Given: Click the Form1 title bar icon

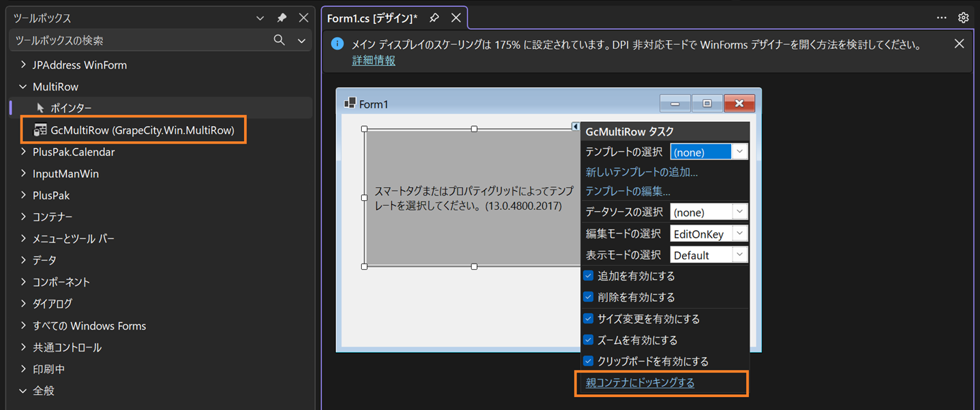Looking at the screenshot, I should (350, 103).
